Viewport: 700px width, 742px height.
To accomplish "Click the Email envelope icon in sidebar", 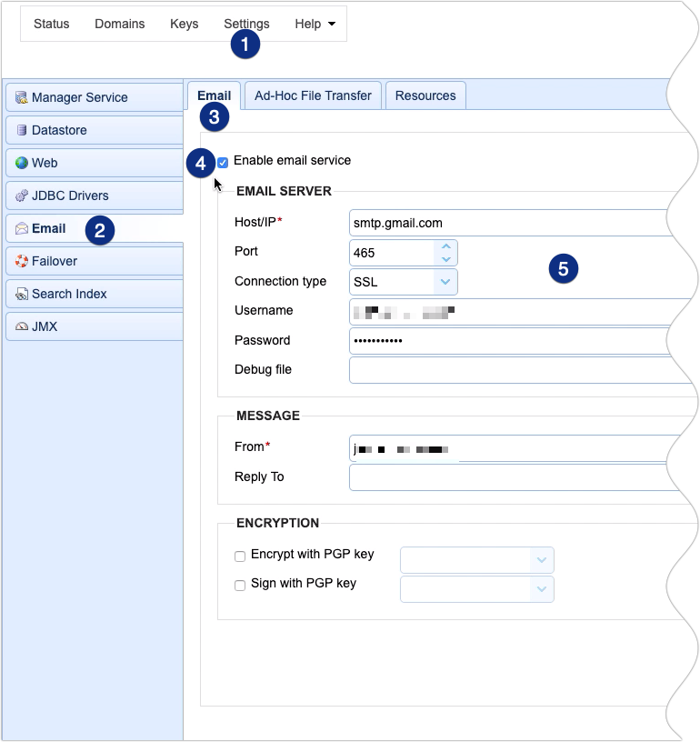I will click(x=22, y=228).
